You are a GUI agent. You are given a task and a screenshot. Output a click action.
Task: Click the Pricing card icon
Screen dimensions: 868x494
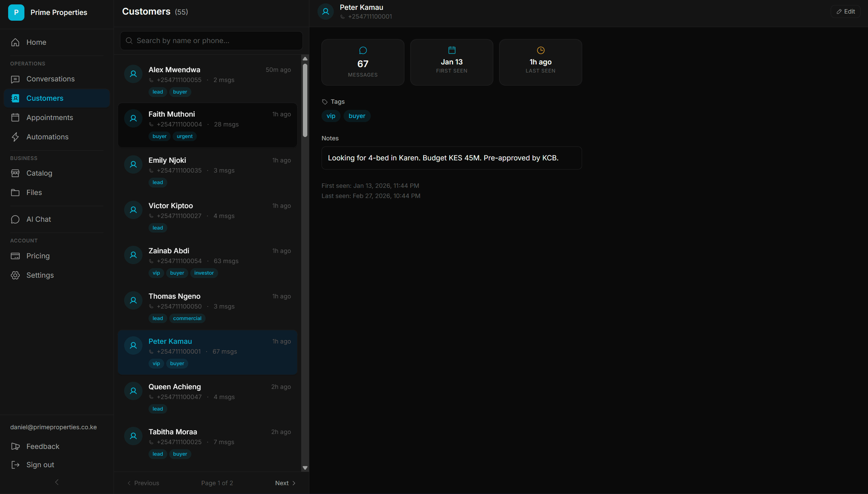pos(15,256)
